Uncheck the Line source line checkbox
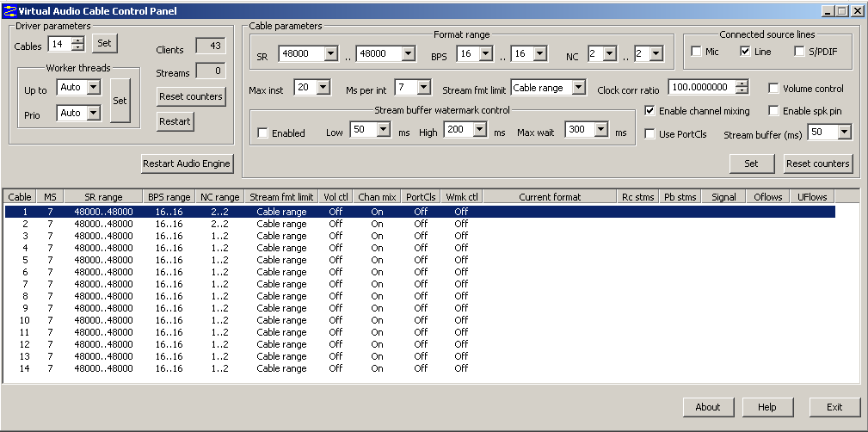Screen dimensions: 868x432 pos(745,52)
